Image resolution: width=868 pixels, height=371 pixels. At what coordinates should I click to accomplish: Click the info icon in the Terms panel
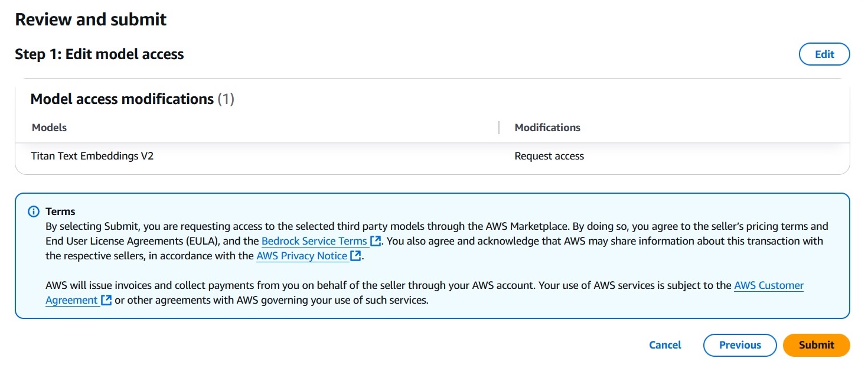click(35, 211)
